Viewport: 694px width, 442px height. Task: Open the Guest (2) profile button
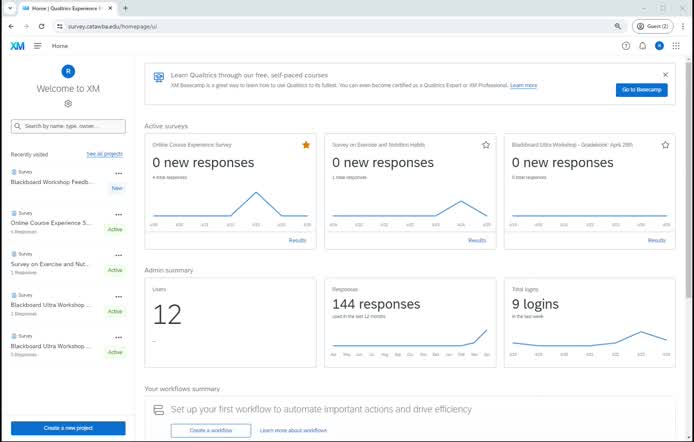(x=652, y=27)
